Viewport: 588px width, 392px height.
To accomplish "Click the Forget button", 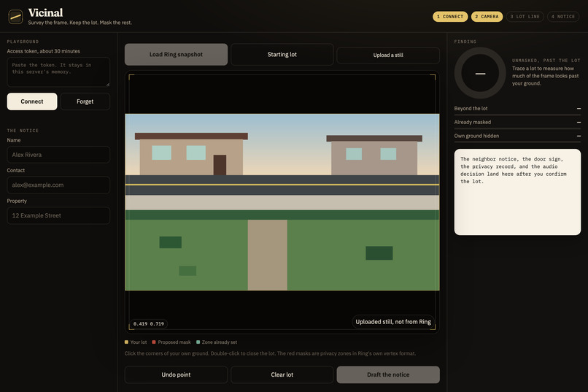I will [85, 101].
